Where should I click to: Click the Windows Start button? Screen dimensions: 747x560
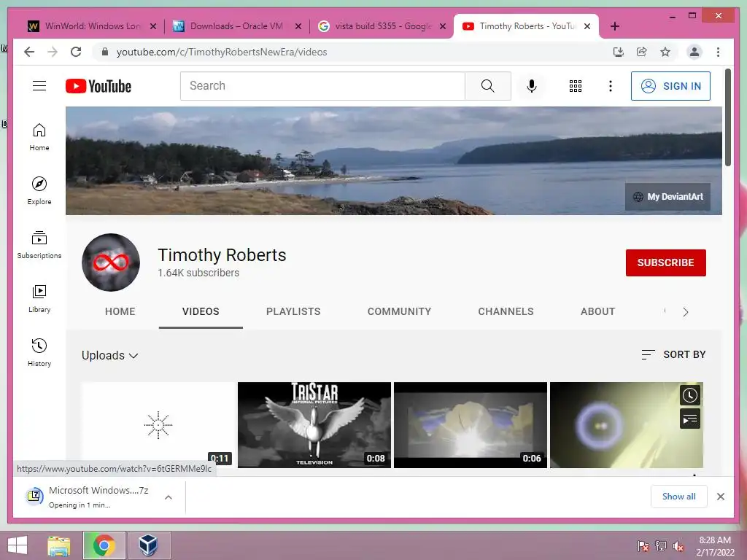point(18,545)
